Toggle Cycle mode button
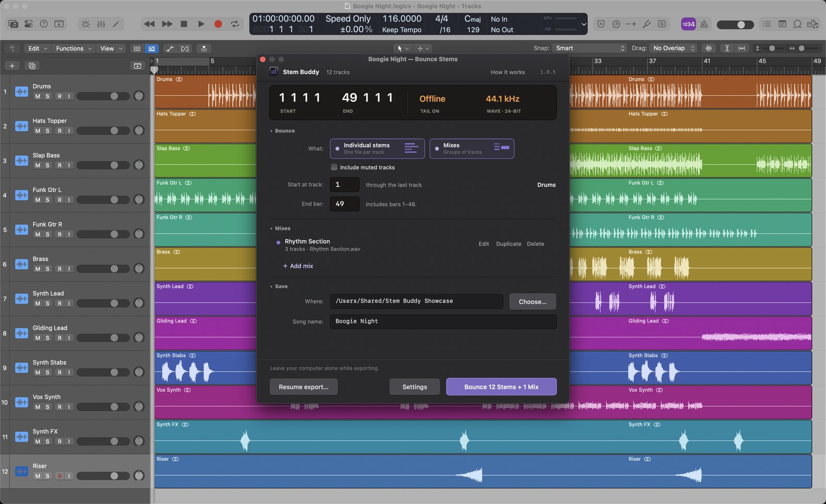This screenshot has height=504, width=826. [x=235, y=24]
